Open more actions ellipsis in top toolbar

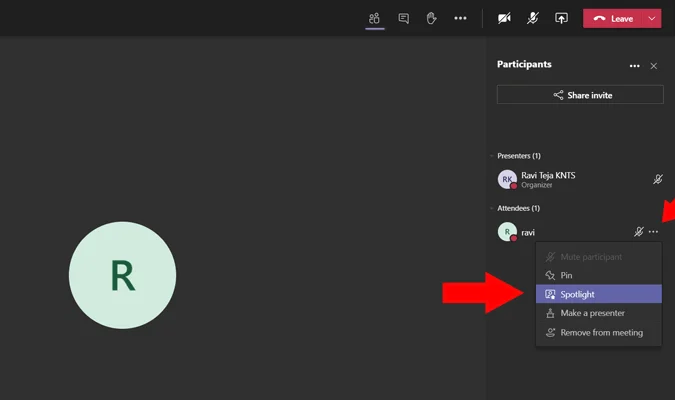460,18
